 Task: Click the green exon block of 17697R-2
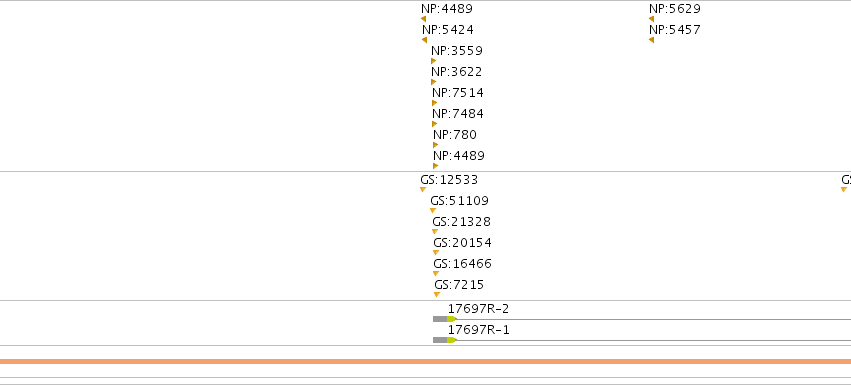click(452, 319)
